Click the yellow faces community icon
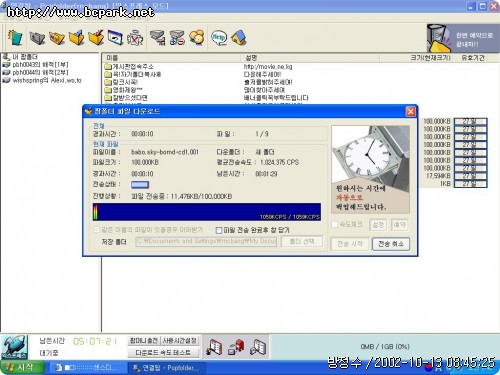500x375 pixels. [197, 38]
